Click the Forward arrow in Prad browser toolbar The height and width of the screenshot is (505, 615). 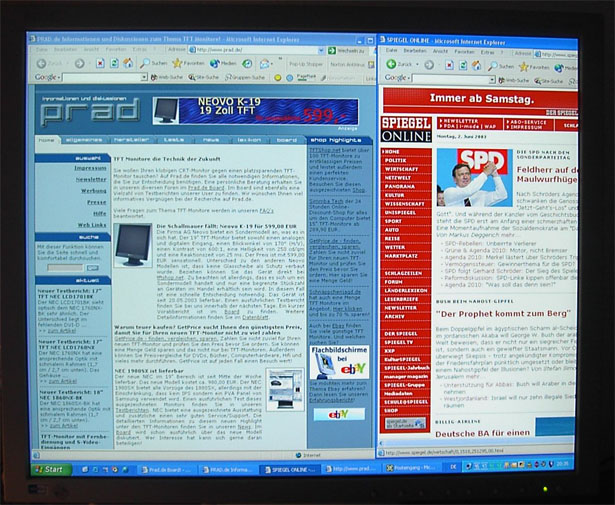(79, 63)
